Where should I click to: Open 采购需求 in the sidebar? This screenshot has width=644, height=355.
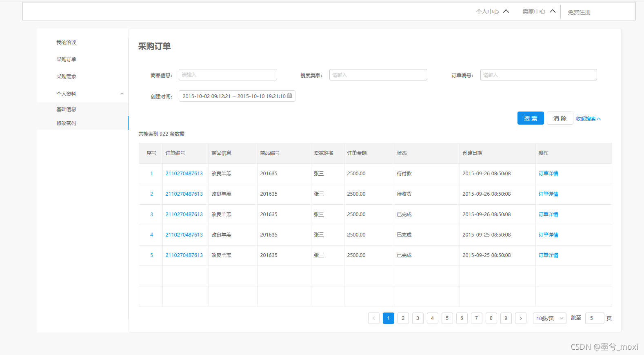coord(66,77)
